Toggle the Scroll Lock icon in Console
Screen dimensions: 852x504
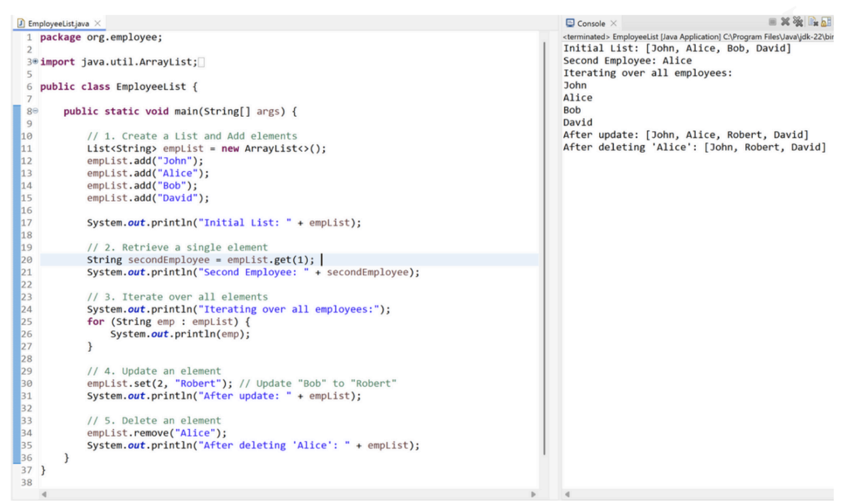pyautogui.click(x=827, y=23)
